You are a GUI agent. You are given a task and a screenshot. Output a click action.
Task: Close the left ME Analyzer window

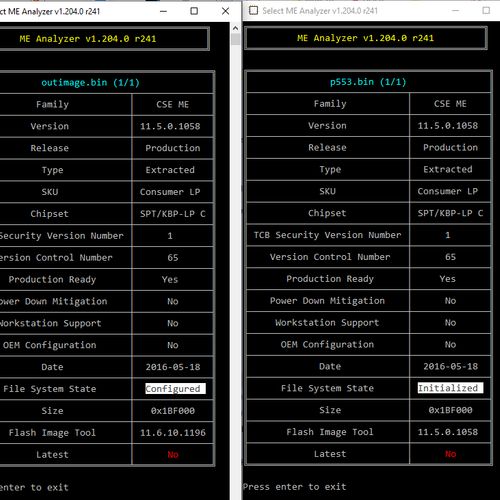tap(225, 11)
